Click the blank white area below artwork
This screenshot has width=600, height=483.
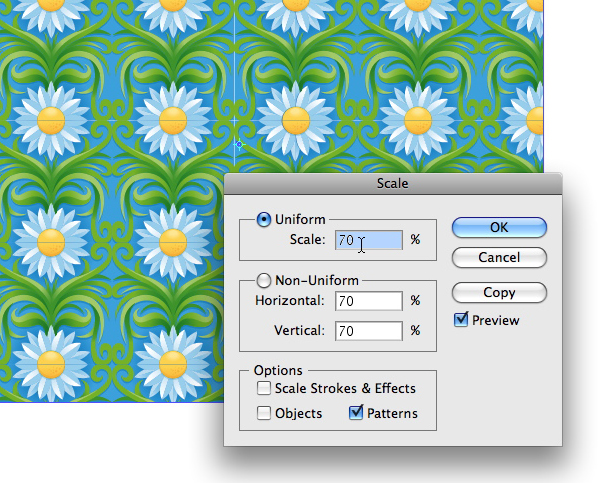pos(111,442)
